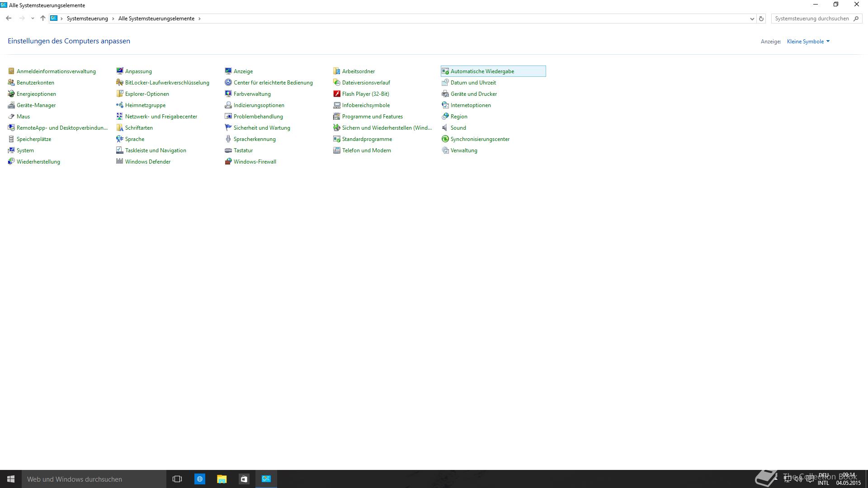Expand chevron after Systemsteuerung breadcrumb

(113, 19)
